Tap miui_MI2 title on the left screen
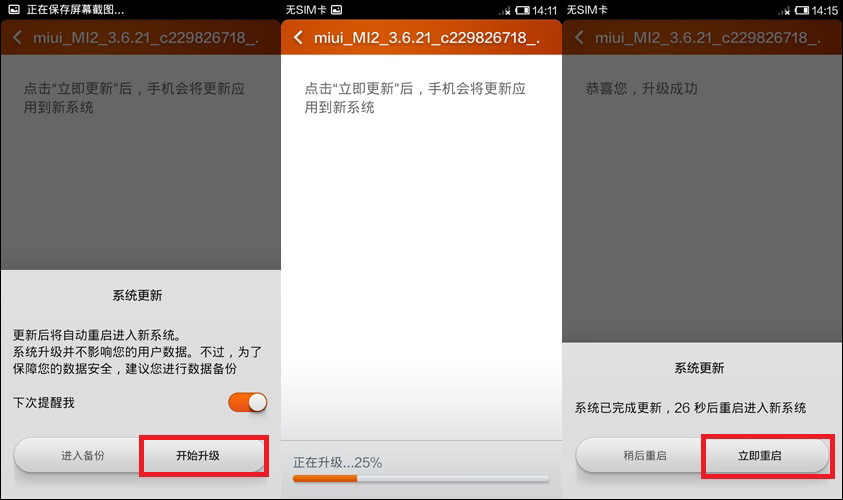Image resolution: width=843 pixels, height=500 pixels. (146, 38)
